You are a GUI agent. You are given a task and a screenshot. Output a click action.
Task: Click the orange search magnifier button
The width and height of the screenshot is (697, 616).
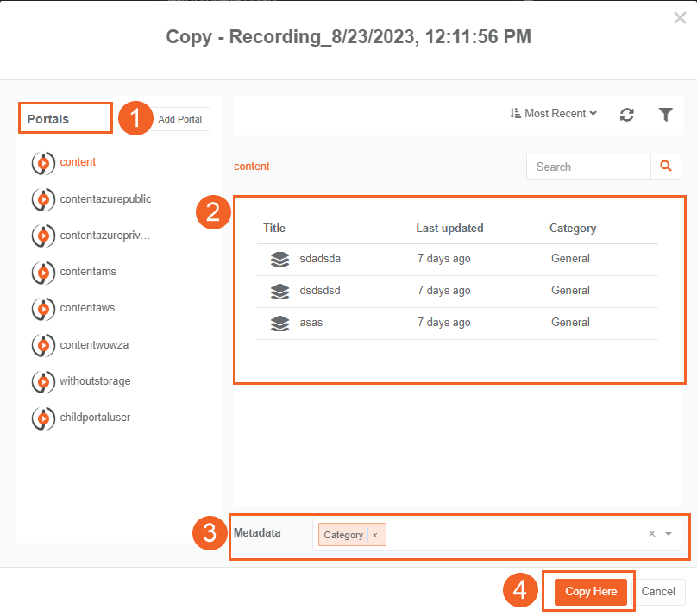click(x=665, y=167)
